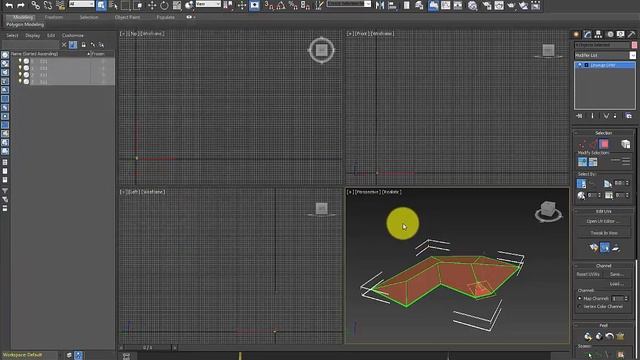
Task: Switch to Selection ribbon tab
Action: [89, 17]
